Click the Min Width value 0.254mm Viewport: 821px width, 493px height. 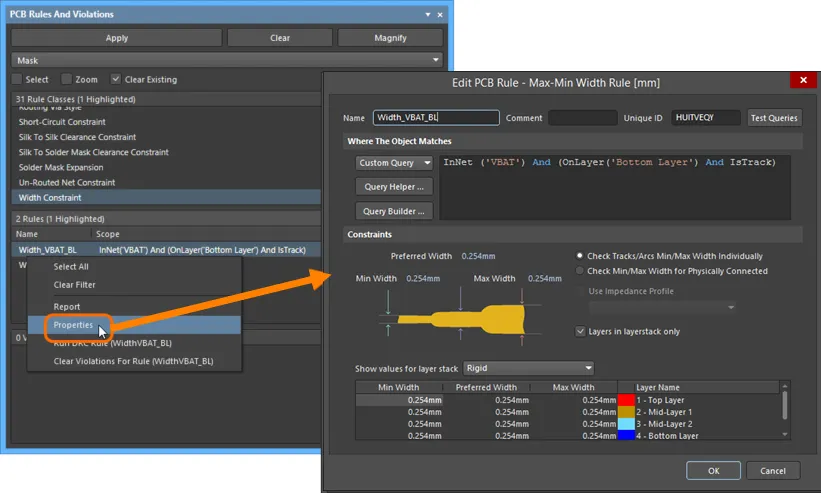click(423, 279)
